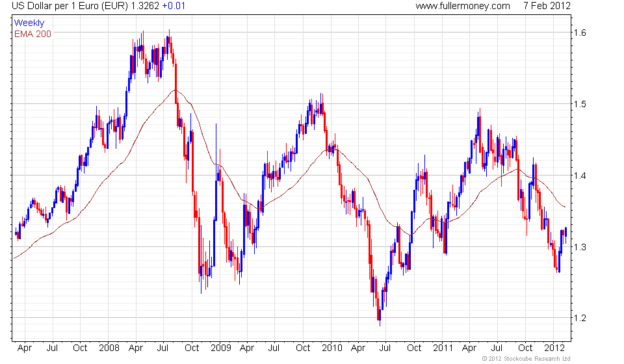Image resolution: width=624 pixels, height=364 pixels.
Task: Click the 2008 year label on time axis
Action: point(109,348)
